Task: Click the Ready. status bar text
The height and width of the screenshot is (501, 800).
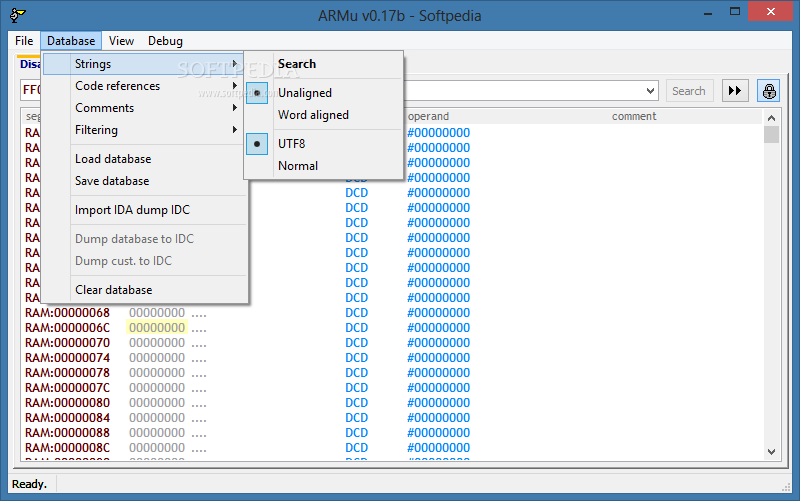Action: [29, 484]
